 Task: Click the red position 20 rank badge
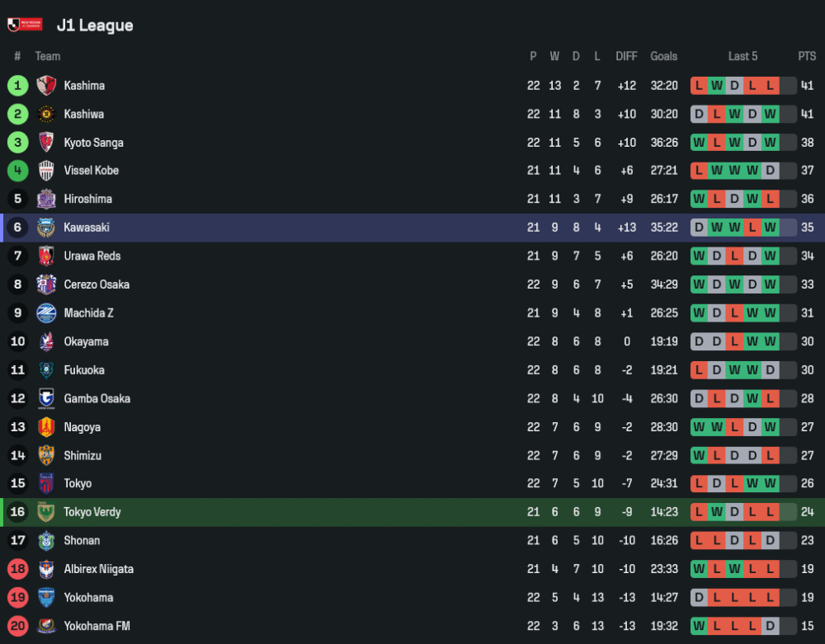click(x=17, y=626)
